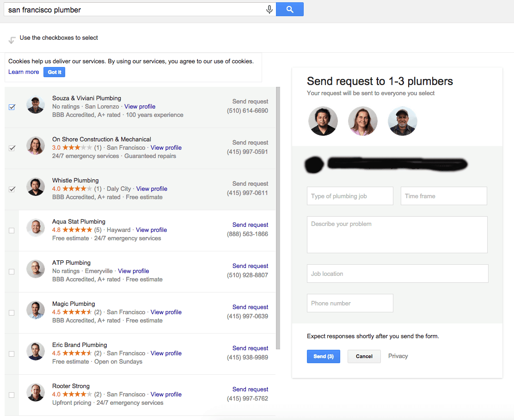Screen dimensions: 514x420
Task: Select the Eric Brand Plumbing checkbox
Action: (x=12, y=354)
